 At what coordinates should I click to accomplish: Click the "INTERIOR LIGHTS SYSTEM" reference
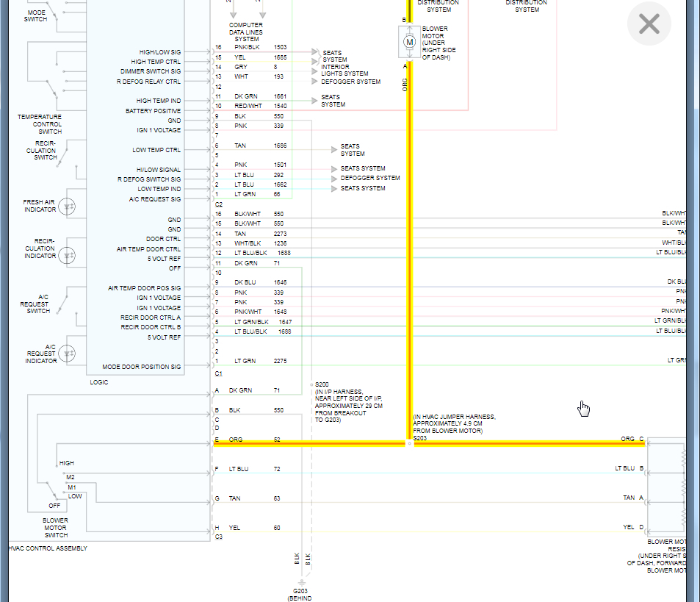click(x=344, y=70)
